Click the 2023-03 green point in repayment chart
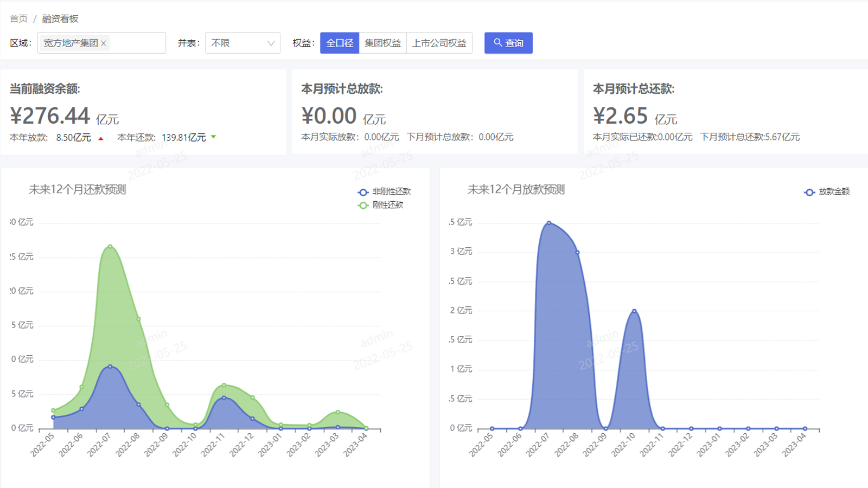This screenshot has width=868, height=488. point(338,413)
